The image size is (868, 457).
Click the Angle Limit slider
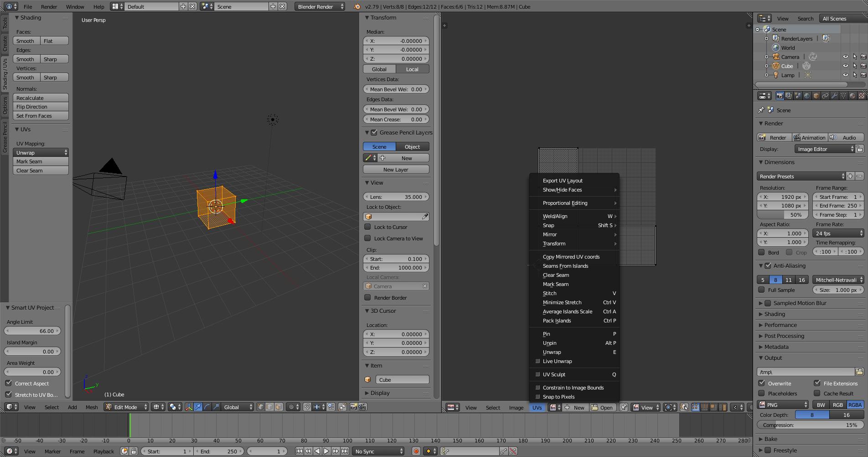32,331
